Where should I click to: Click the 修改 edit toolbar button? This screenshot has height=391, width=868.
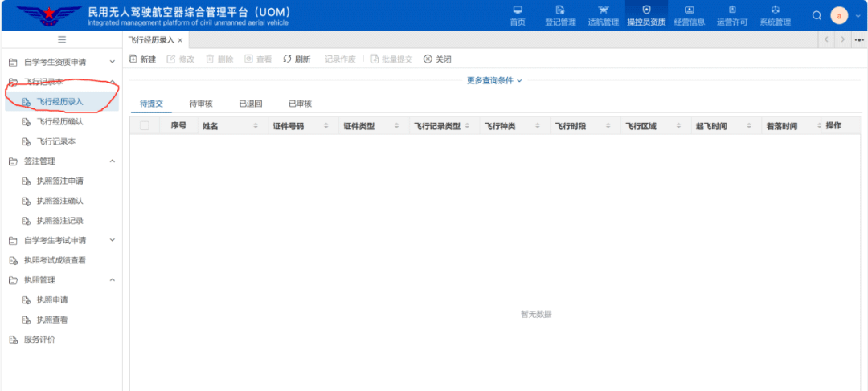coord(181,59)
